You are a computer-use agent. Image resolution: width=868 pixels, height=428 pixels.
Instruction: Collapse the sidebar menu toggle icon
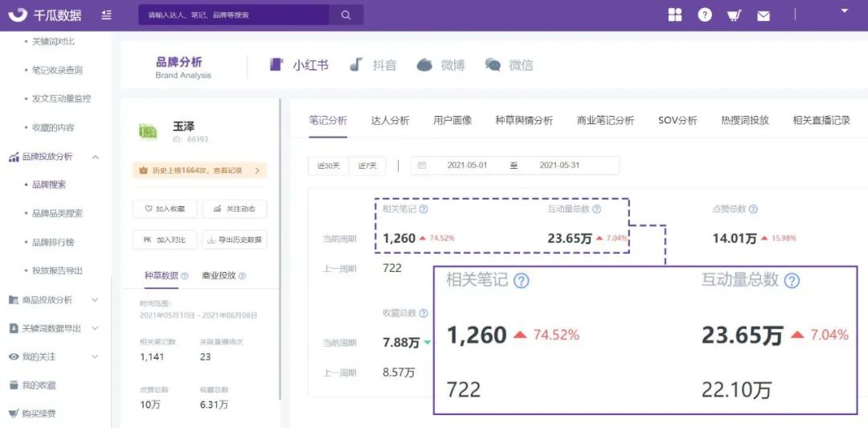107,15
